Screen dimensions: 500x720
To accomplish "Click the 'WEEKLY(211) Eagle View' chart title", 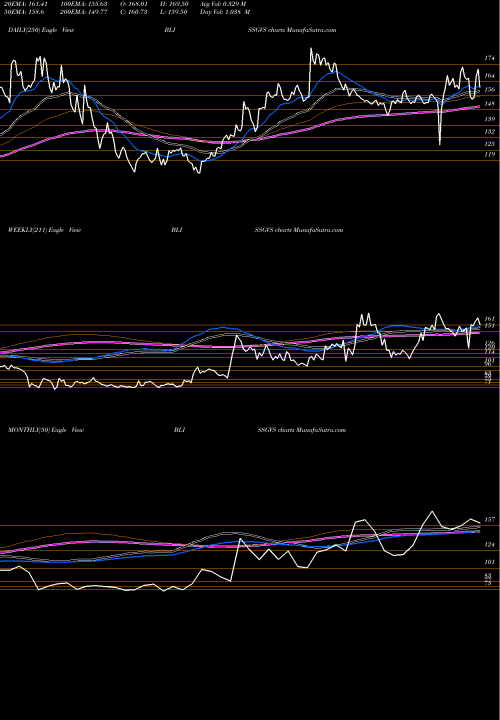I will [x=45, y=230].
